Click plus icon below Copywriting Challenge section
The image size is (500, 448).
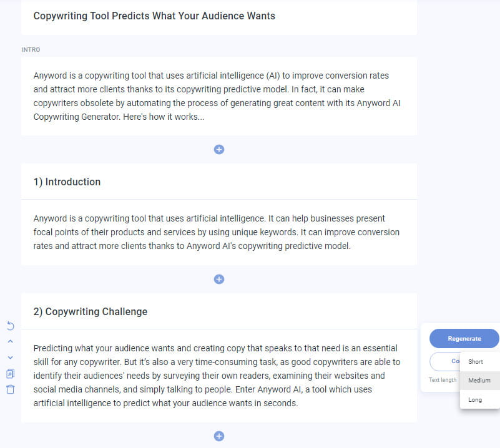click(x=219, y=436)
